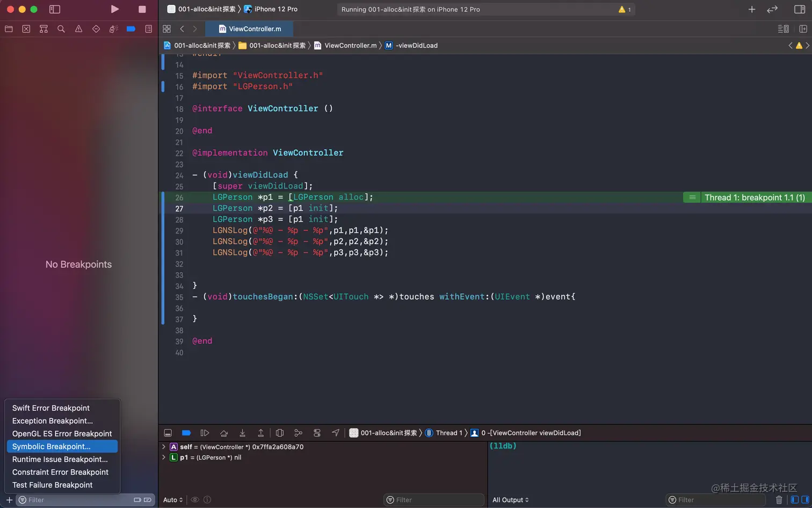
Task: Open the Report navigator
Action: [149, 29]
